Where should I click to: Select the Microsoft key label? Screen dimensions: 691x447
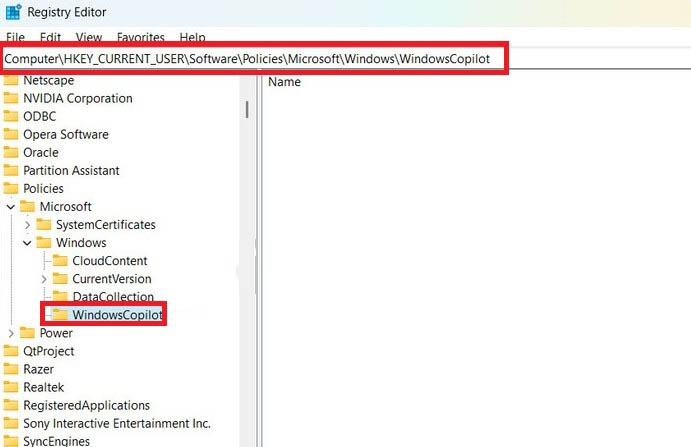[65, 207]
